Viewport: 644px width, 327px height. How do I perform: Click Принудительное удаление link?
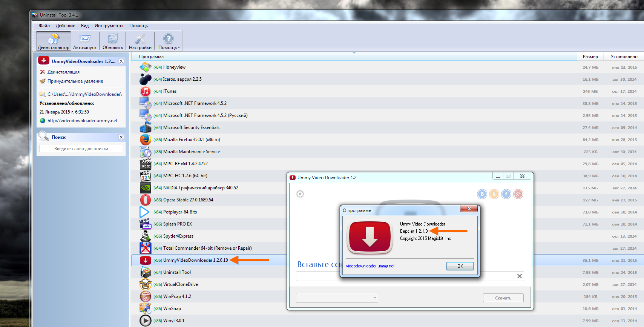(x=75, y=81)
